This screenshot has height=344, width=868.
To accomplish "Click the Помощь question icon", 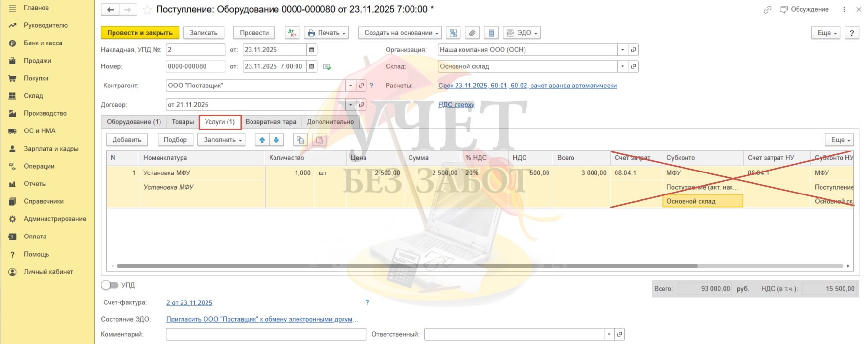I will click(13, 254).
